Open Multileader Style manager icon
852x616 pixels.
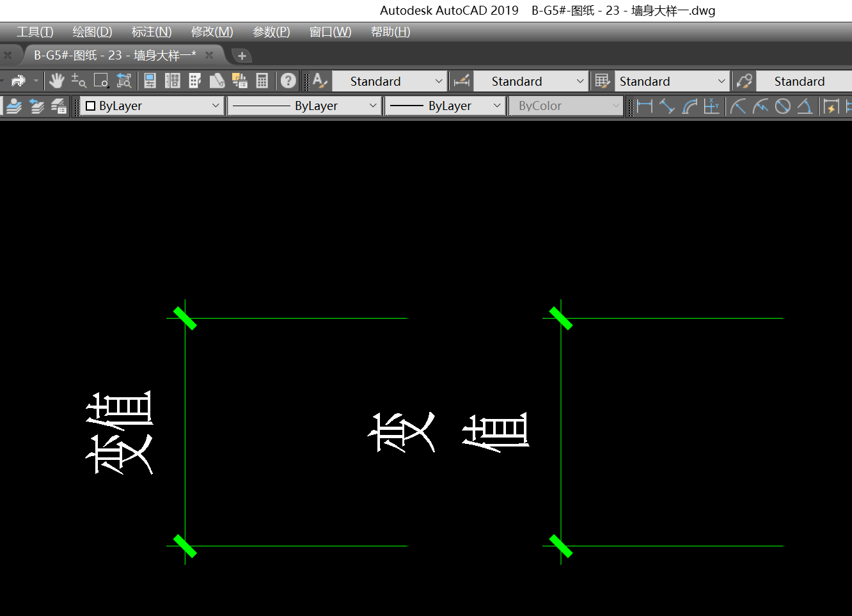coord(744,81)
